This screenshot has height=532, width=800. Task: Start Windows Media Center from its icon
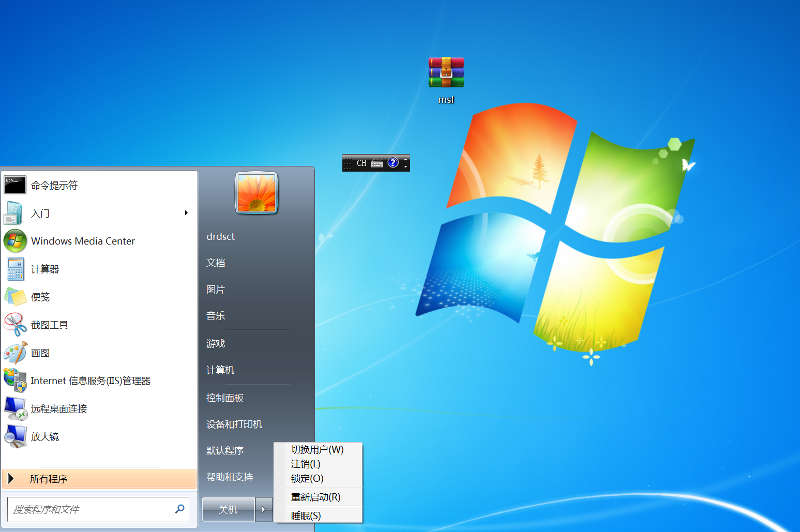point(15,241)
